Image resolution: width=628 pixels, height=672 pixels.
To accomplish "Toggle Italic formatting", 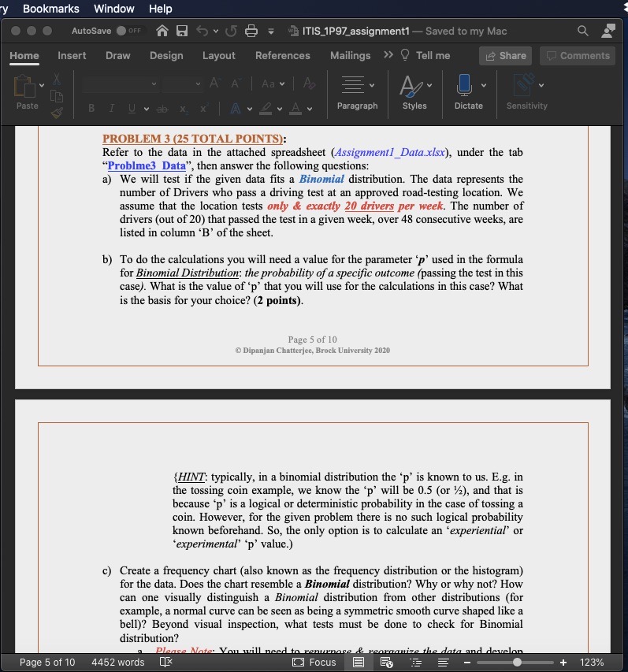I will click(111, 109).
